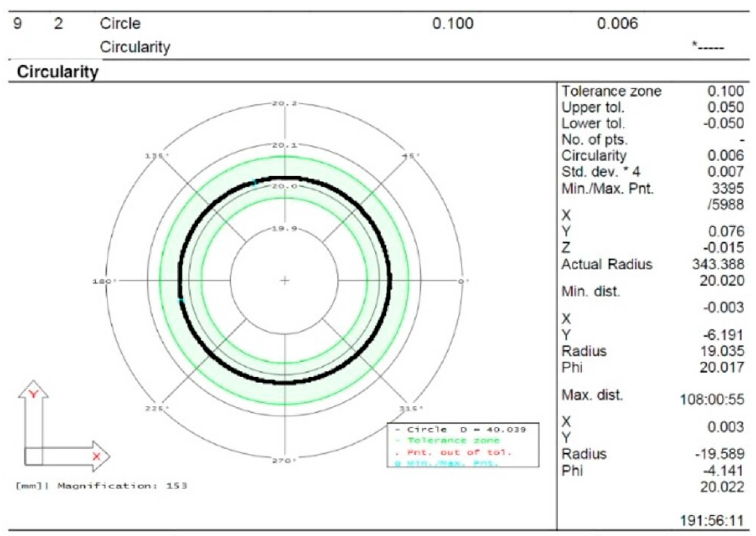This screenshot has height=536, width=756.
Task: Click the Actual Radius label
Action: click(607, 264)
